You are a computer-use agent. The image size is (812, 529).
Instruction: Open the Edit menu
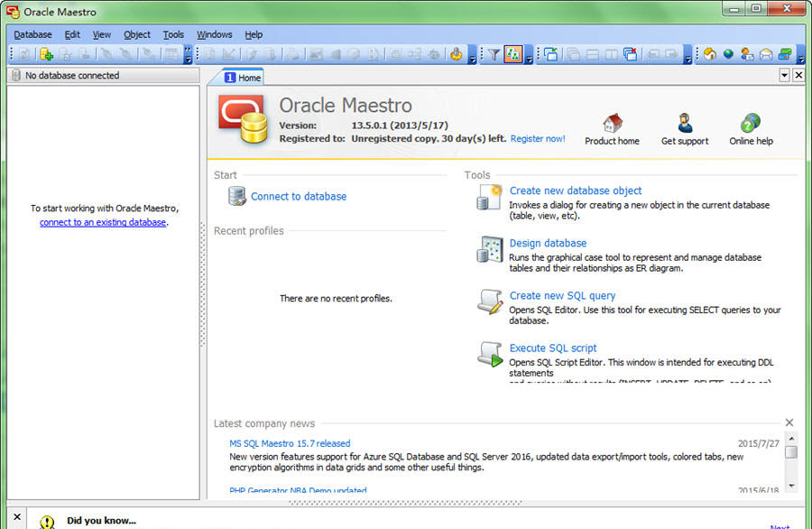click(x=72, y=34)
